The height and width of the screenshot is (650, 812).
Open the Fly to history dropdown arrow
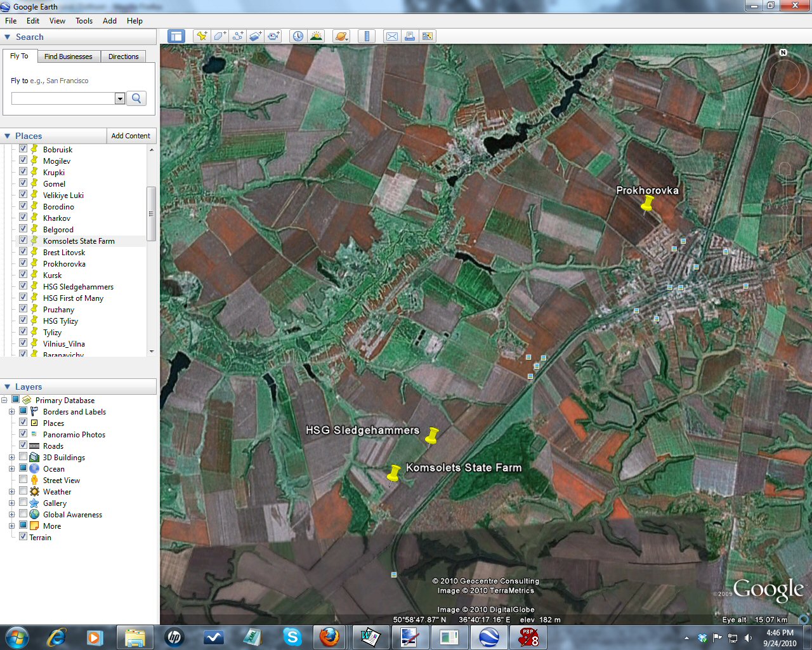click(x=120, y=98)
